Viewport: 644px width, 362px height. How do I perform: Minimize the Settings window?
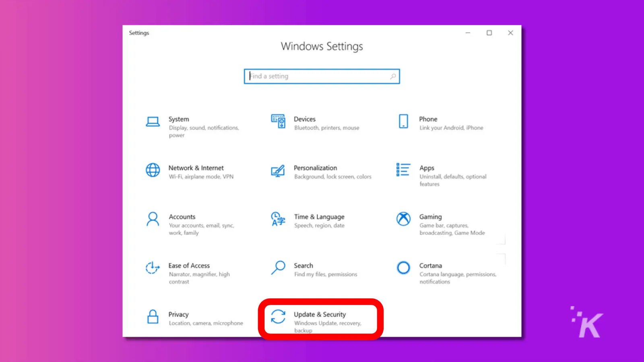click(468, 33)
